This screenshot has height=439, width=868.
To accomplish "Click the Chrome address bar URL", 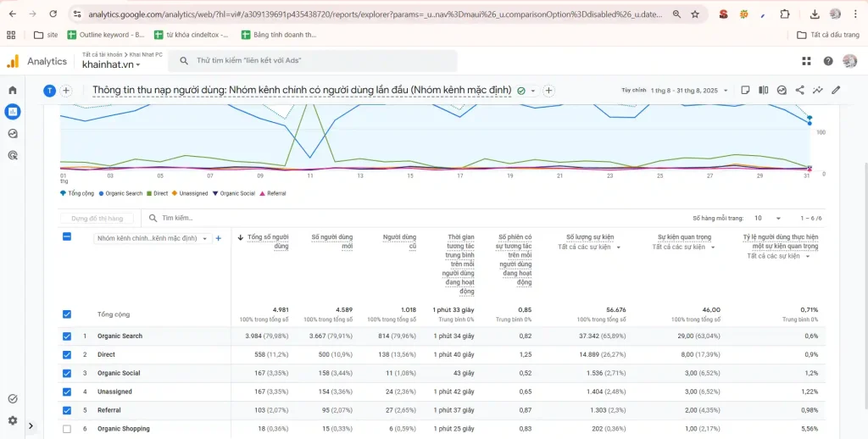I will coord(376,14).
